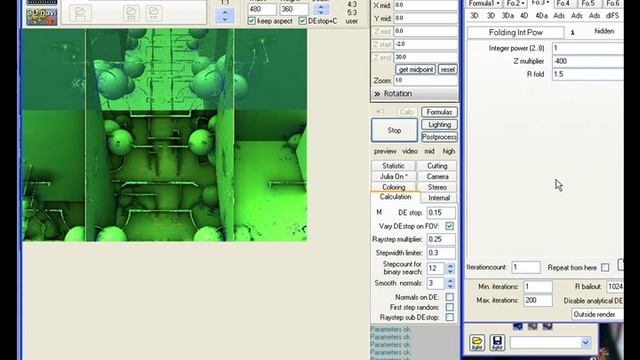This screenshot has width=640, height=360.
Task: Enable First step random
Action: click(449, 307)
